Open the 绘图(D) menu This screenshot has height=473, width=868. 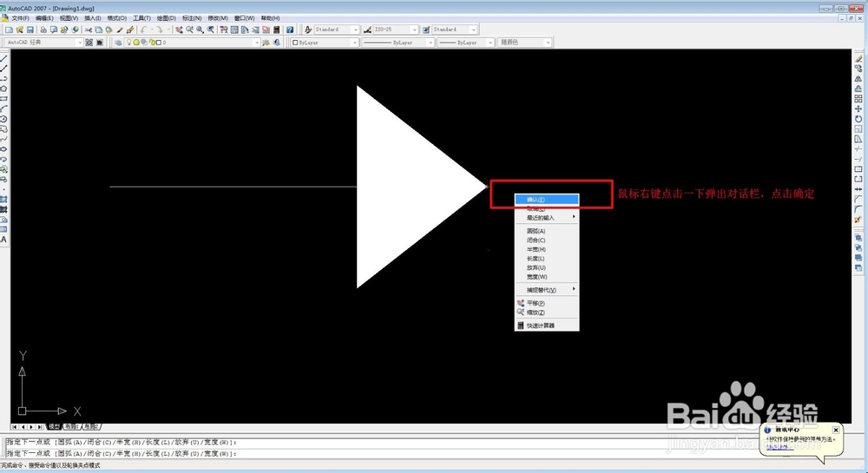point(166,18)
